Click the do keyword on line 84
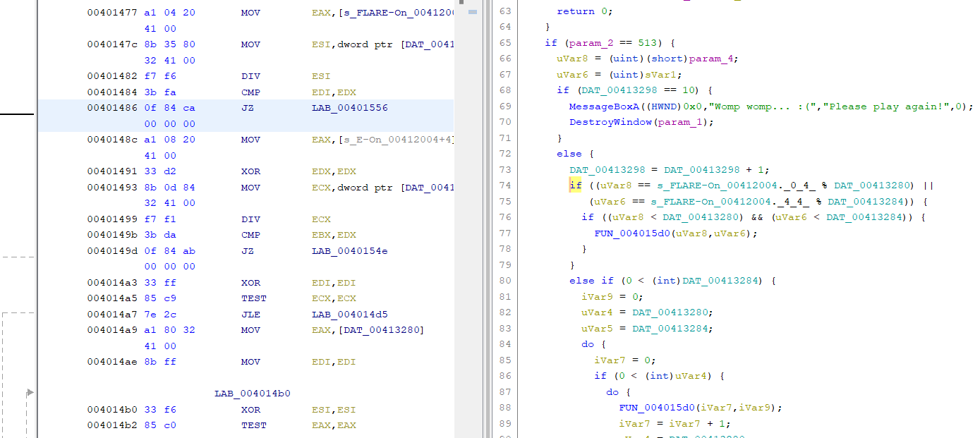This screenshot has height=438, width=980. 588,344
